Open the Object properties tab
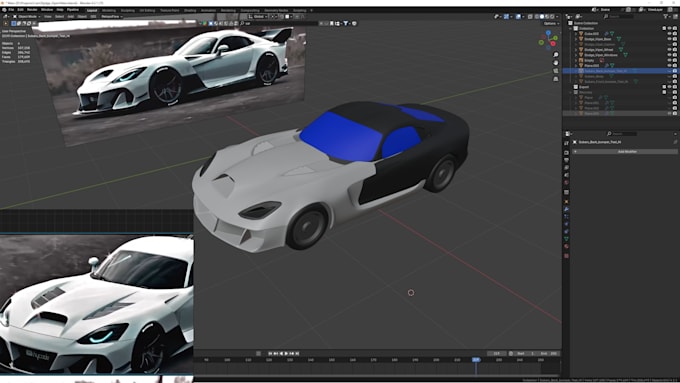This screenshot has height=383, width=680. coord(566,202)
